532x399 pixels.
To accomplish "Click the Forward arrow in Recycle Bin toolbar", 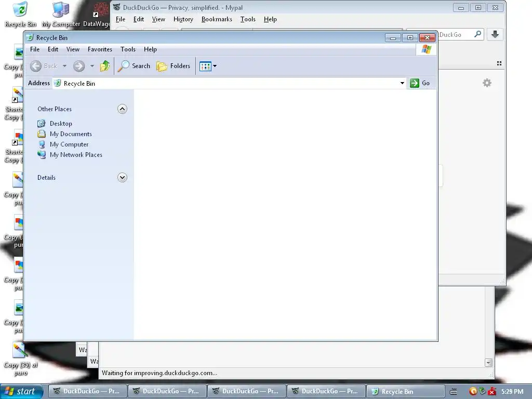I will (x=79, y=66).
